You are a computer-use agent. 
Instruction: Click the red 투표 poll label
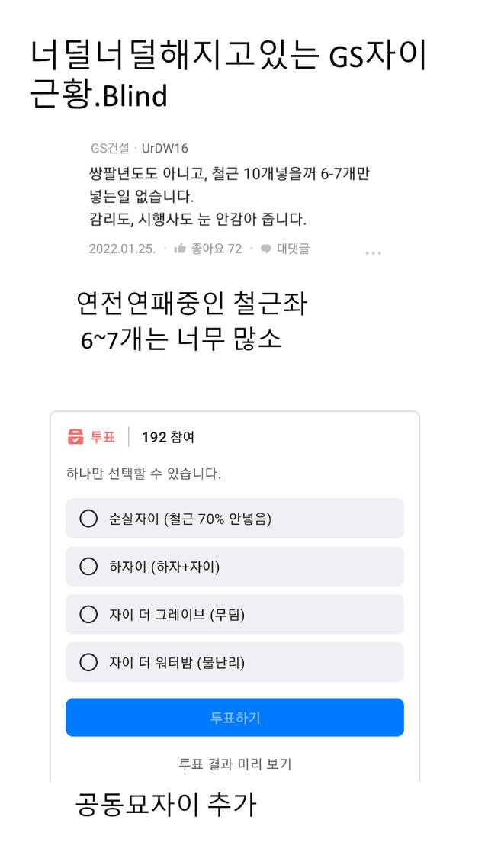click(103, 437)
